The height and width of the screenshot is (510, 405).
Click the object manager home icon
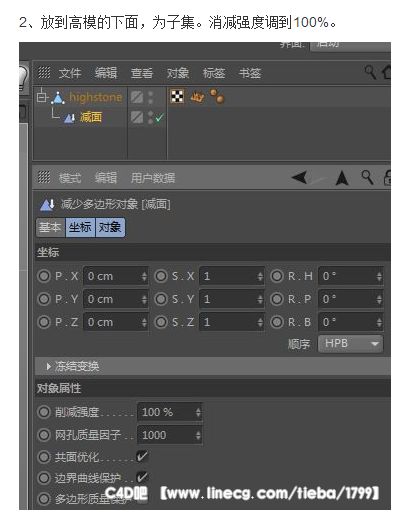click(x=387, y=72)
